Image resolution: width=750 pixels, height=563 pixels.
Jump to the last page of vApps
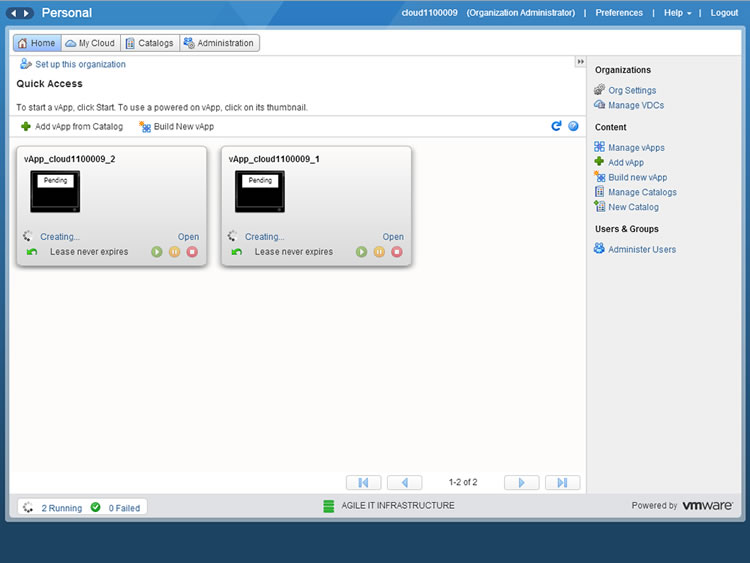tap(562, 483)
